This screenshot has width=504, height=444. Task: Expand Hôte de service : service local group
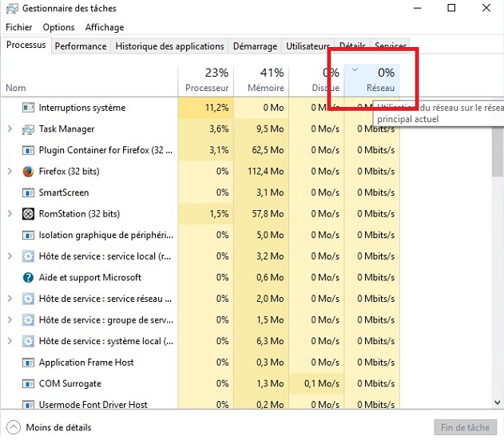tap(10, 256)
